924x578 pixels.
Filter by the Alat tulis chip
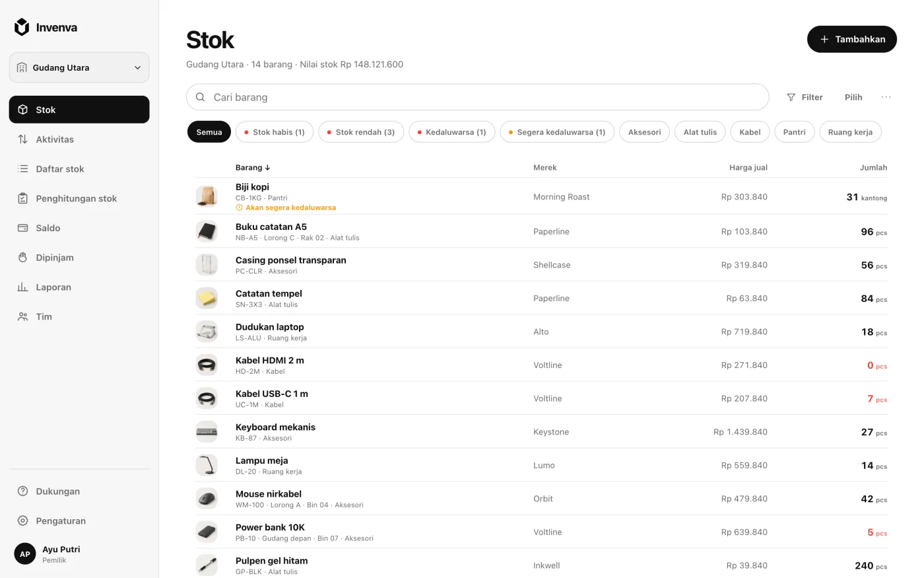[x=700, y=132]
